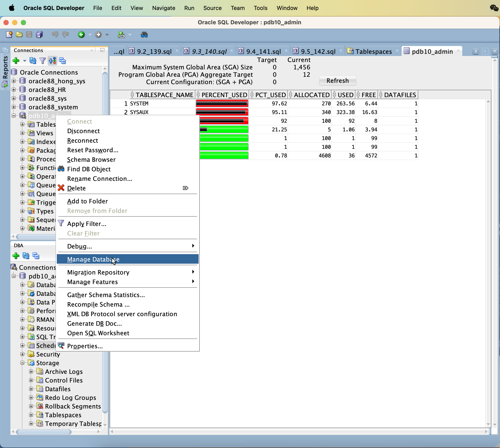Open SQL Worksheet toolbar icon
Image resolution: width=500 pixels, height=448 pixels.
121,35
